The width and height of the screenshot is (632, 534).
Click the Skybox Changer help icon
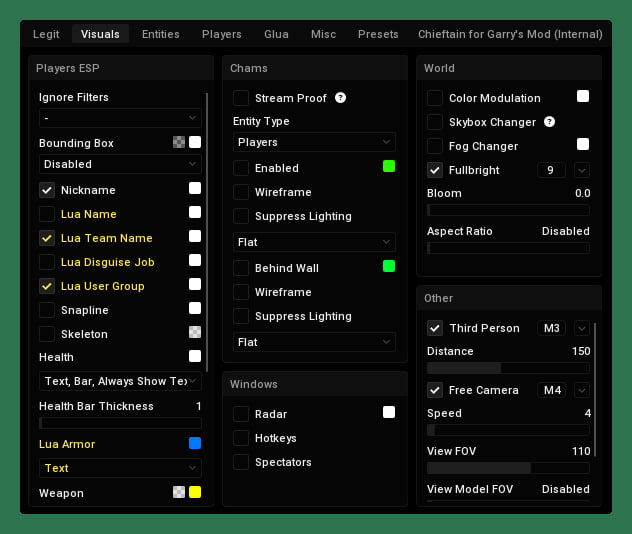pos(549,122)
